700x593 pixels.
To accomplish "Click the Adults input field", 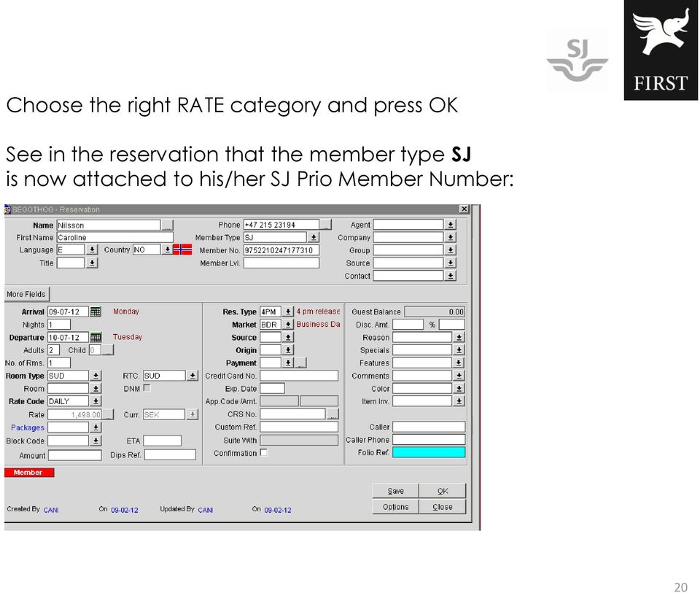I will (53, 350).
